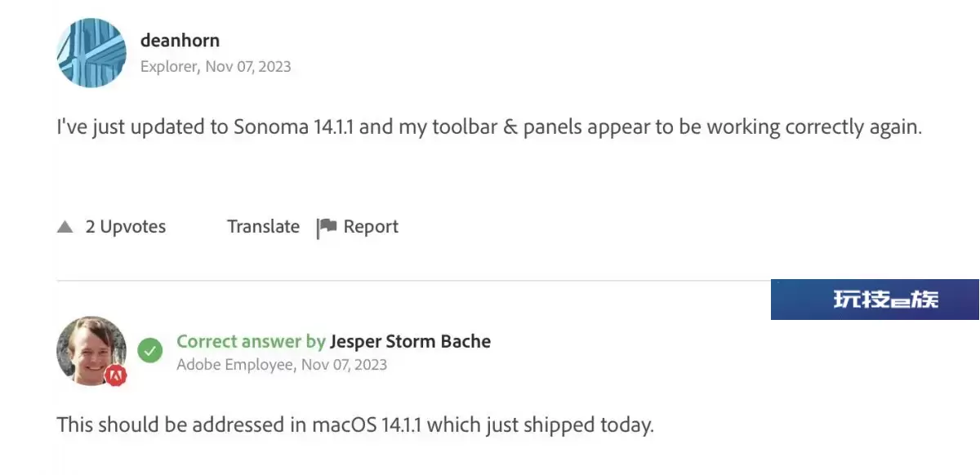Click the Sonoma 14.1.1 update post text

(x=489, y=127)
